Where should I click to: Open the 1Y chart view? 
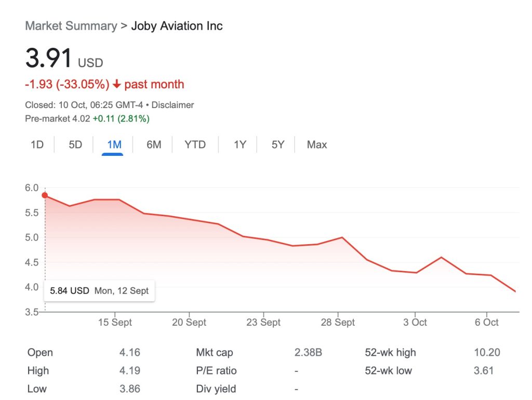click(x=240, y=144)
